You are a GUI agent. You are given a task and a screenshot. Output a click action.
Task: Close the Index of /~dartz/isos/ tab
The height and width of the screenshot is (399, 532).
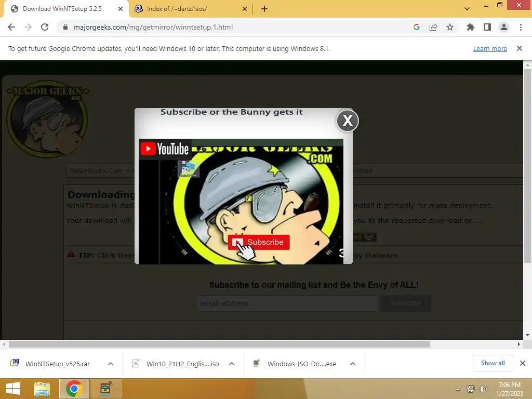[x=245, y=9]
